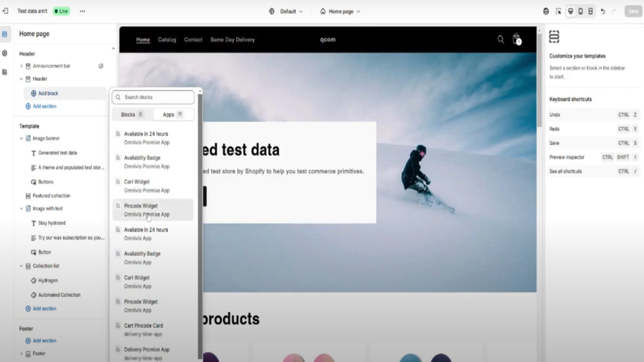Expand the Announcement bar section
Viewport: 644px width, 362px height.
(x=21, y=66)
